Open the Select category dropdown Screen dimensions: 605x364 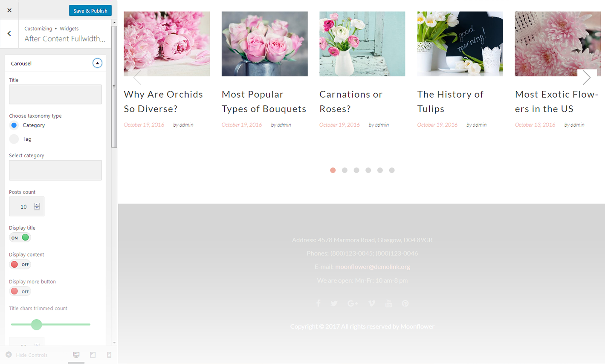coord(55,170)
